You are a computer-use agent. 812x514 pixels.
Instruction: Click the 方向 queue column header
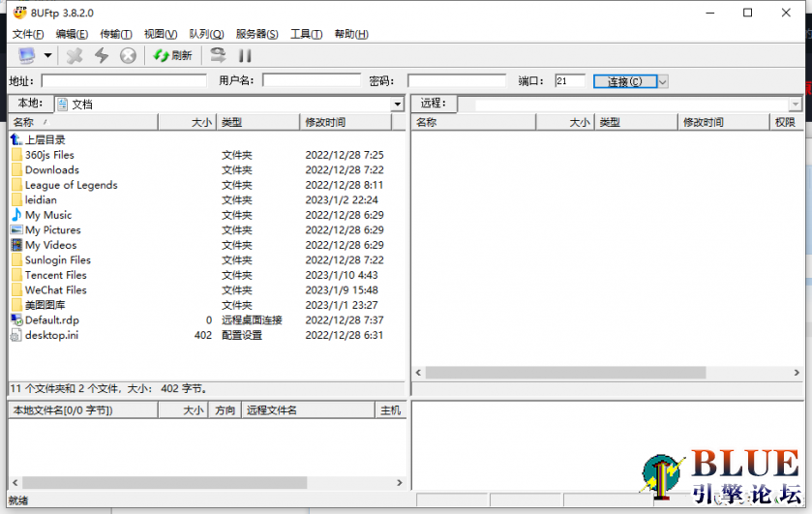point(225,410)
